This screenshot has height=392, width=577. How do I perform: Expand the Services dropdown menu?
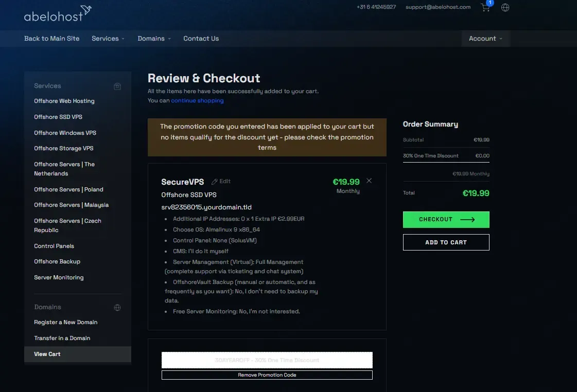pos(108,39)
